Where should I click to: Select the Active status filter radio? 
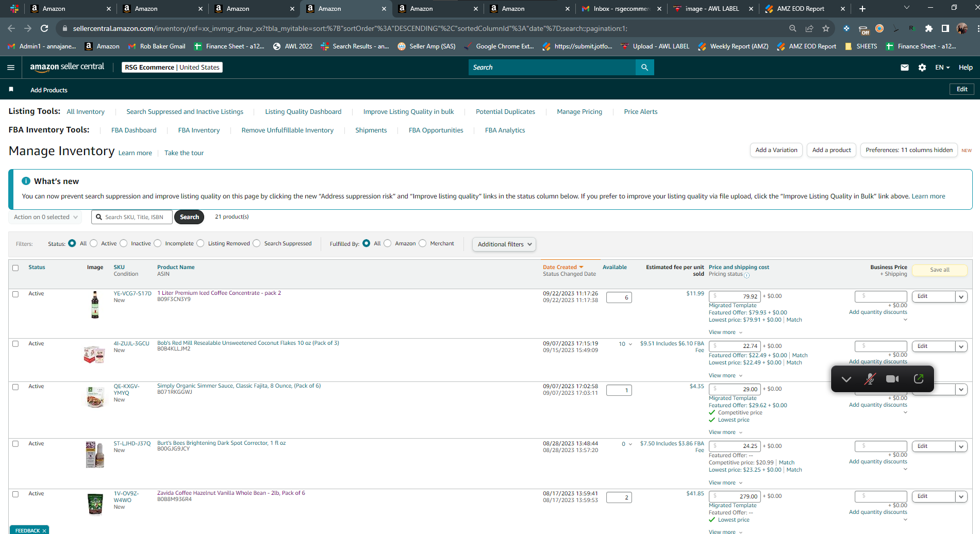pyautogui.click(x=94, y=243)
